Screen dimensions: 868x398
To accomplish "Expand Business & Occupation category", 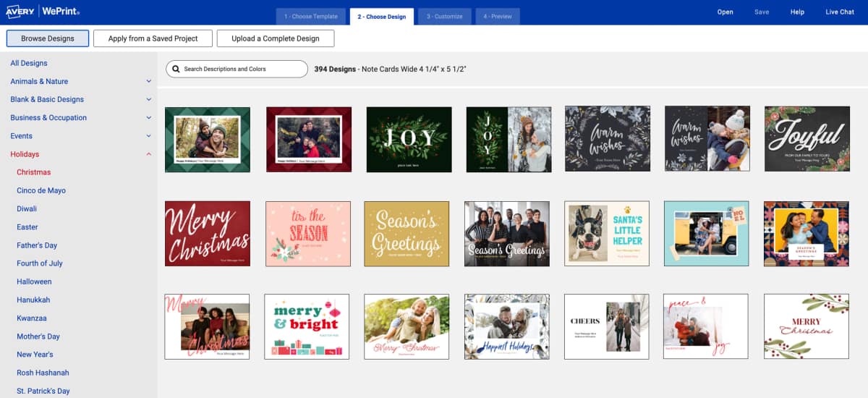I will tap(148, 118).
